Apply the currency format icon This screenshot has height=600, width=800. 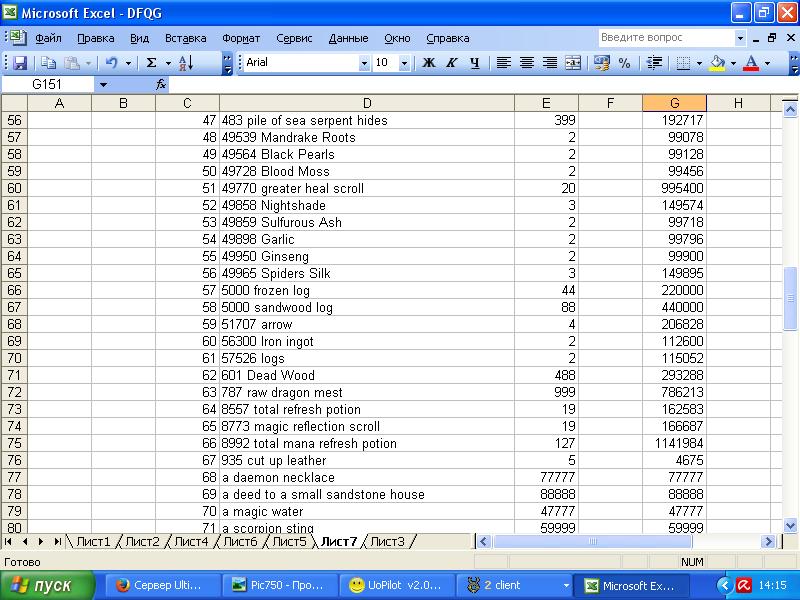point(602,63)
